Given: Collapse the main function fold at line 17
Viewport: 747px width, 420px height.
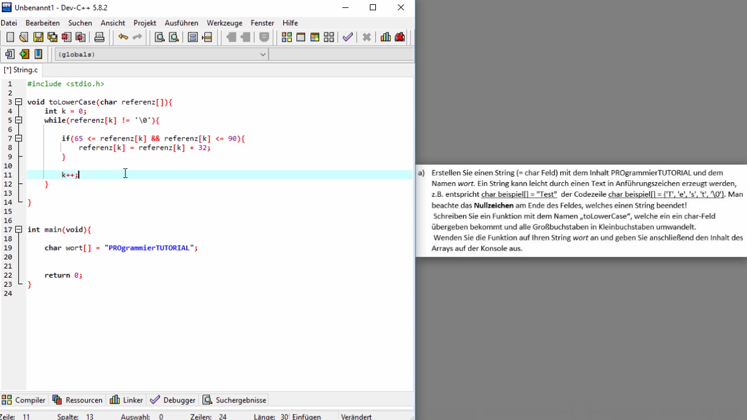Looking at the screenshot, I should point(18,230).
